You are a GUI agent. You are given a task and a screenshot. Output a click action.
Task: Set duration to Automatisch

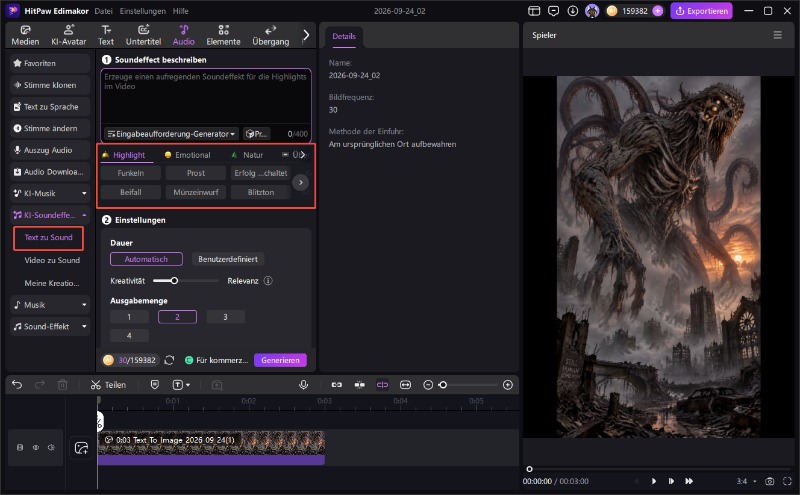[x=146, y=259]
